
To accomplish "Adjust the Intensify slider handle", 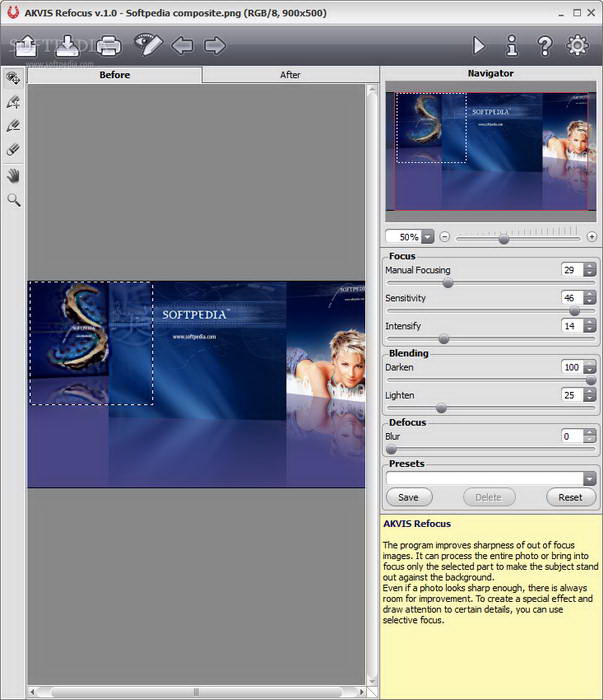I will pos(444,339).
